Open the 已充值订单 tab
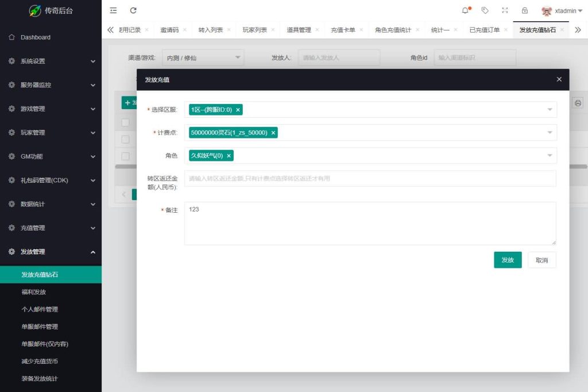This screenshot has height=392, width=588. coord(484,29)
